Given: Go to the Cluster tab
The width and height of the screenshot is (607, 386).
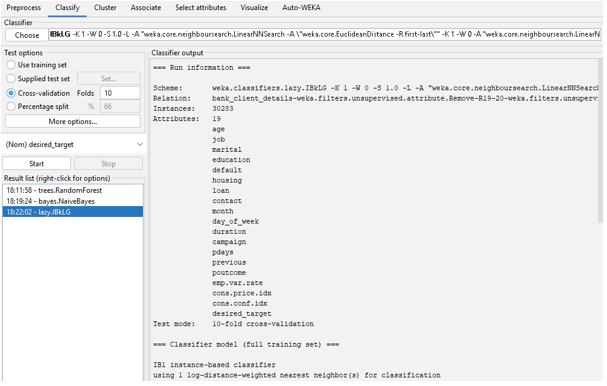Looking at the screenshot, I should coord(105,8).
